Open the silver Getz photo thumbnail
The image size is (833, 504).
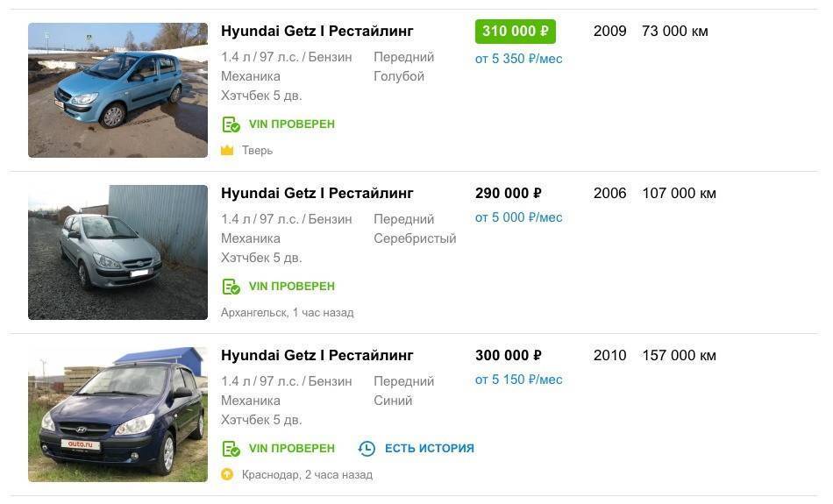[117, 252]
